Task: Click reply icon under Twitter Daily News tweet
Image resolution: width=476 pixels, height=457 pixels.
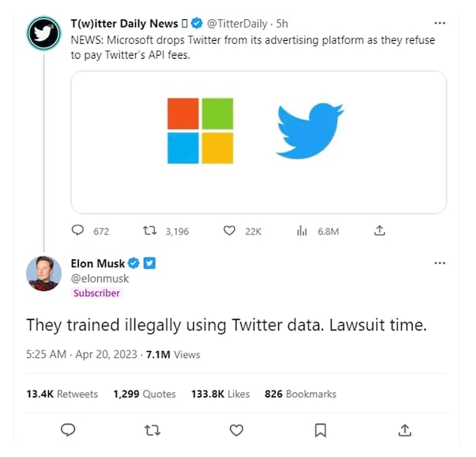Action: click(x=77, y=231)
